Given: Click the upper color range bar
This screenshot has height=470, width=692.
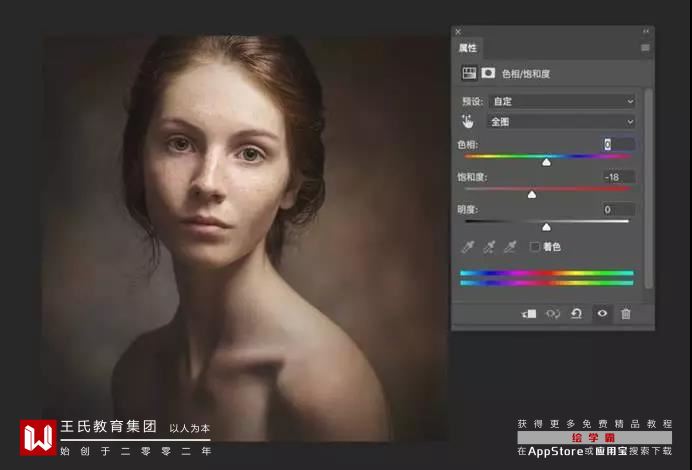Looking at the screenshot, I should (547, 273).
